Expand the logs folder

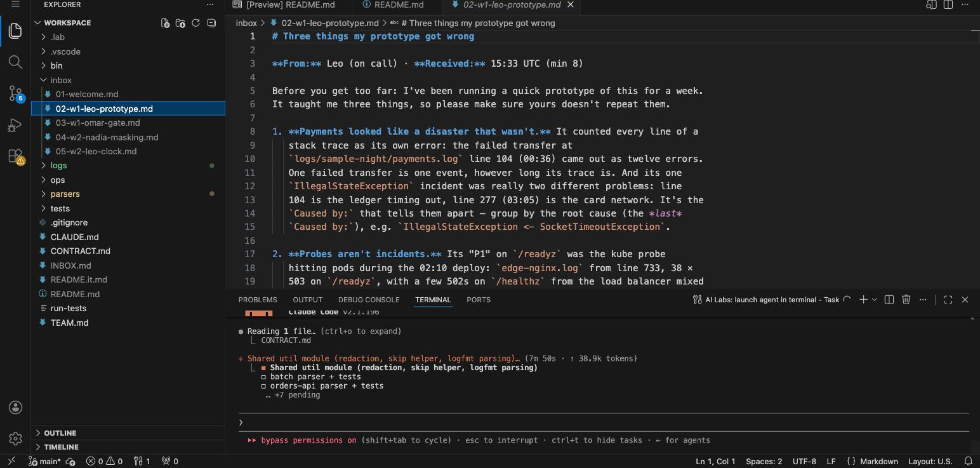(58, 165)
